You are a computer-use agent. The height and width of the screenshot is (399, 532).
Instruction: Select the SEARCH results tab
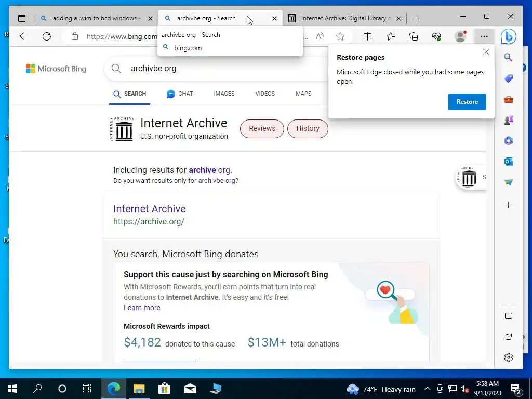[129, 94]
